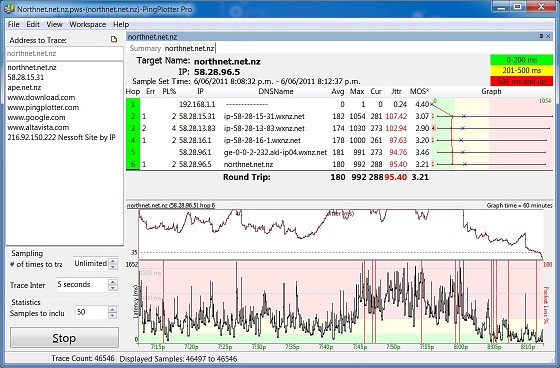Decrease the Trace Interval value
Viewport: 560px width, 368px height.
(113, 288)
